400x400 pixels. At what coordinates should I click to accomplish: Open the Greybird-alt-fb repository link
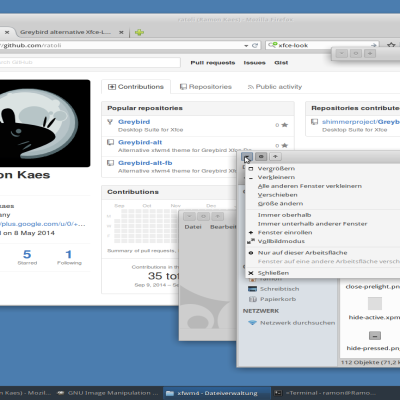145,163
